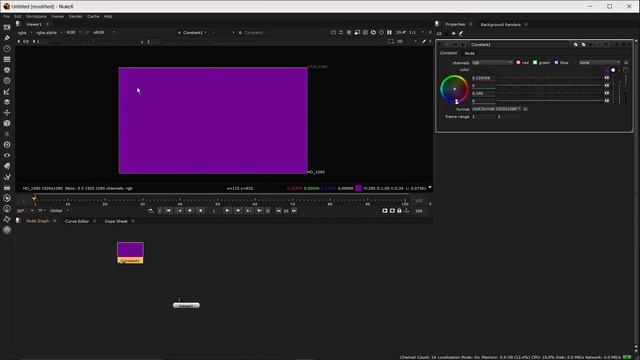This screenshot has width=640, height=360.
Task: Click the viewer wipe/compare overlay icon
Action: click(357, 33)
